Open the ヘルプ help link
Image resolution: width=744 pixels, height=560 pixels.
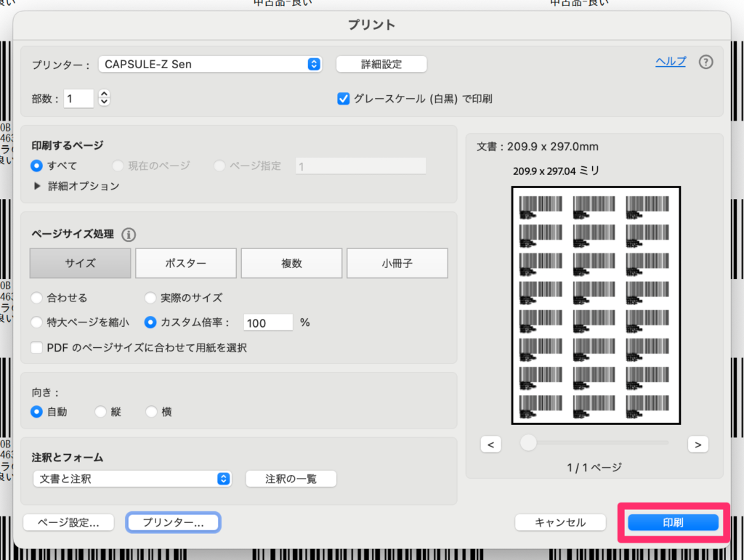pos(670,62)
